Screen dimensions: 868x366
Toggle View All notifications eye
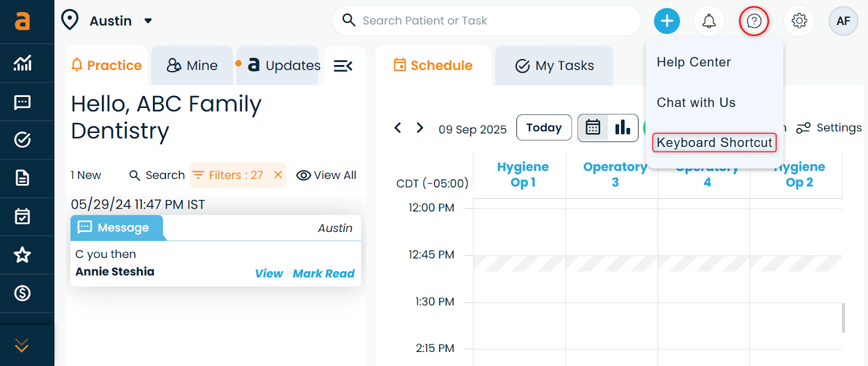326,175
